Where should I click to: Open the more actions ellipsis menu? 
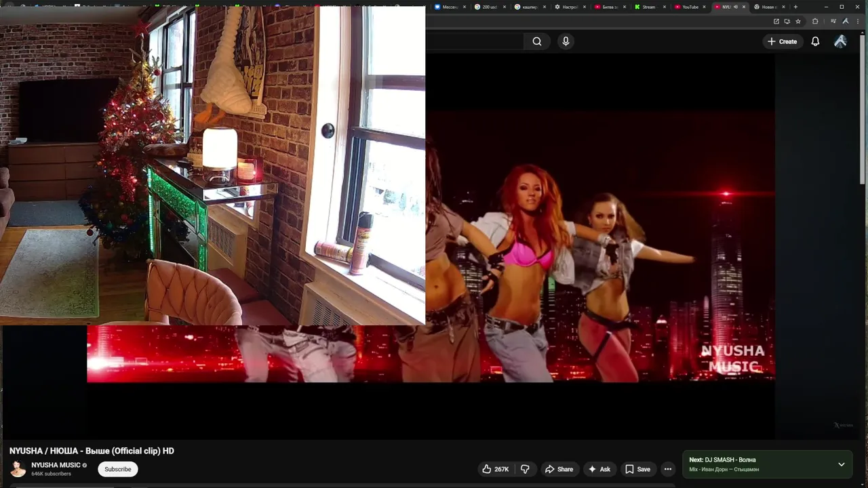click(x=668, y=469)
